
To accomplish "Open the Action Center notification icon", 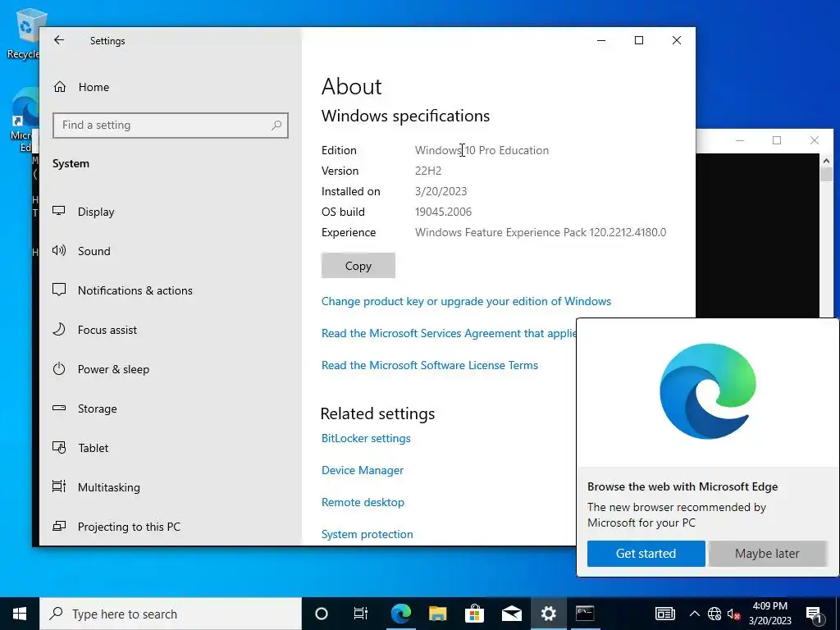I will 814,614.
